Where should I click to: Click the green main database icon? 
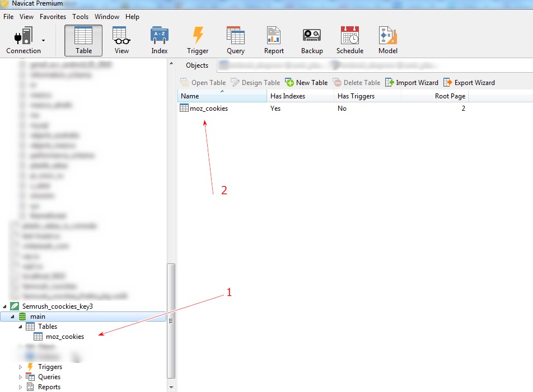click(22, 317)
